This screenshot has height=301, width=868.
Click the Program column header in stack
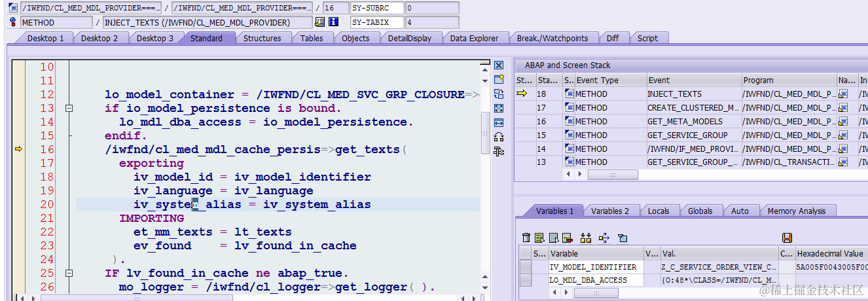pos(789,80)
